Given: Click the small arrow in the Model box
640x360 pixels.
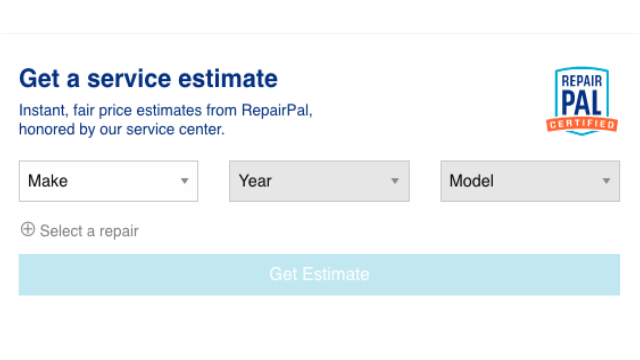Looking at the screenshot, I should (606, 181).
